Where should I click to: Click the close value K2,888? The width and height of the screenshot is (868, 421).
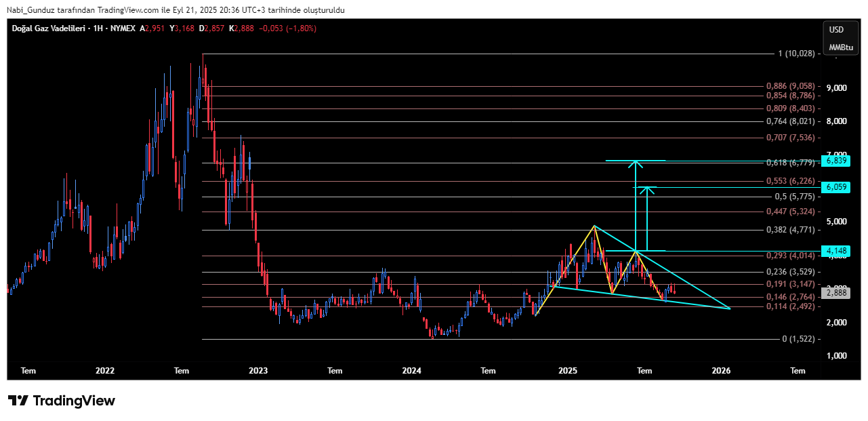tap(242, 28)
